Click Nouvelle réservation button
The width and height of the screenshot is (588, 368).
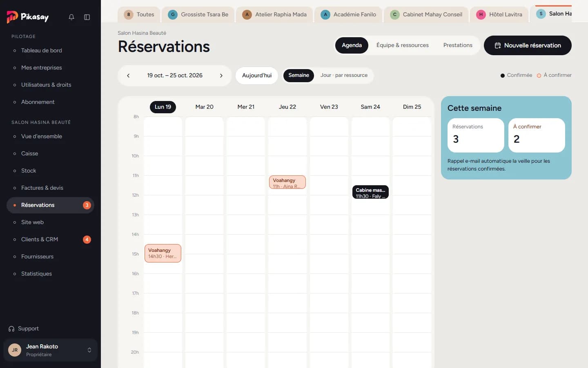click(528, 45)
